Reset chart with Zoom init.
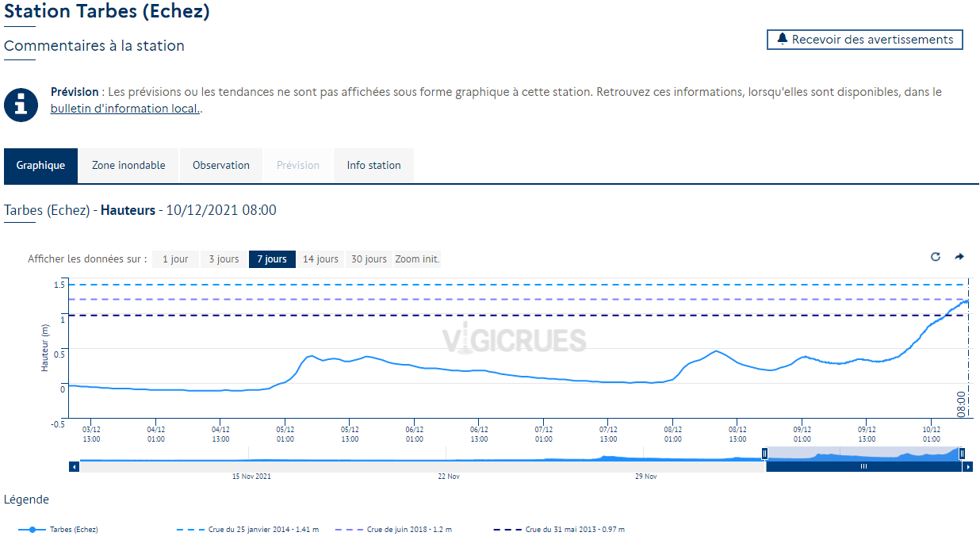Image resolution: width=980 pixels, height=540 pixels. point(417,259)
